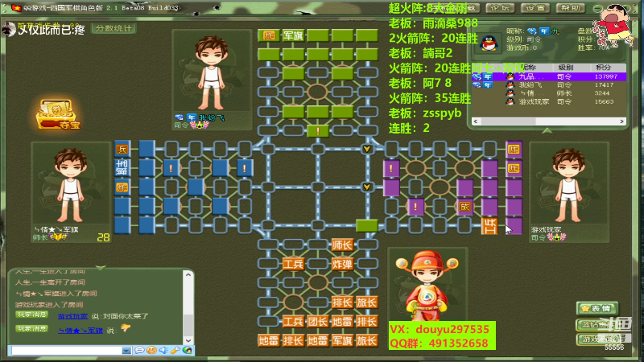Screen dimensions: 644x362
Task: Select the 游戏玩家 row with score 15663
Action: click(549, 101)
